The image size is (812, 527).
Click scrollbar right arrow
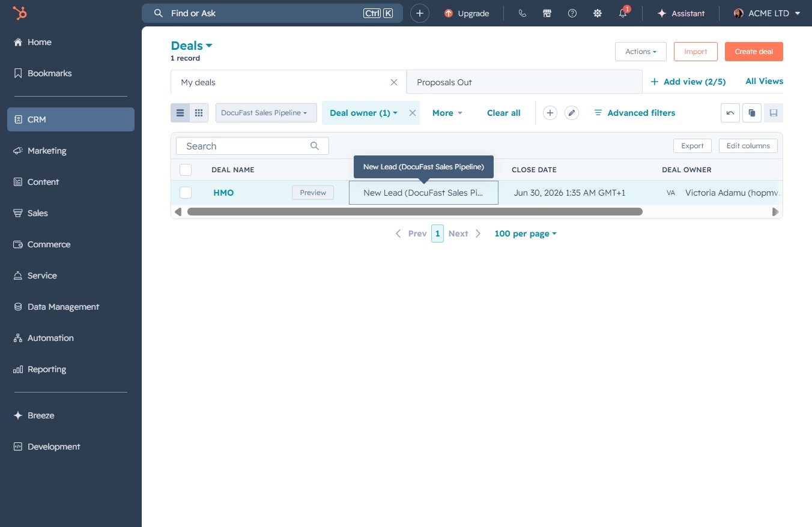pos(775,212)
